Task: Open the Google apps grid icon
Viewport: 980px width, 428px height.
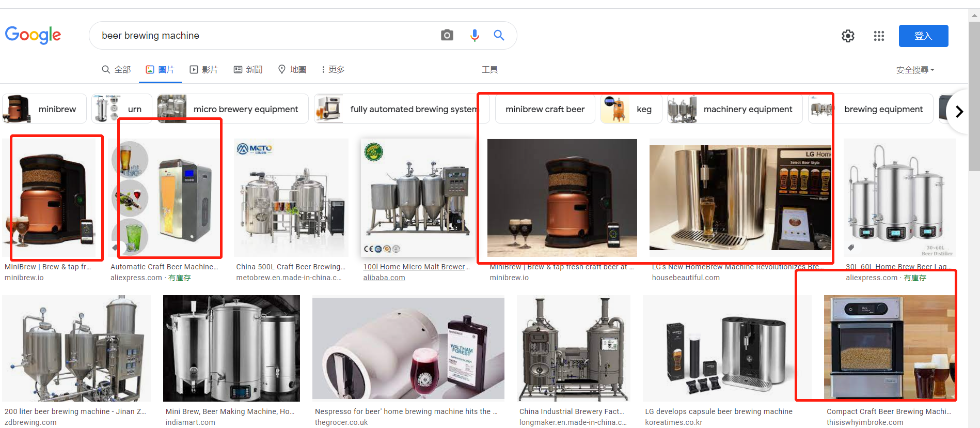Action: click(879, 36)
